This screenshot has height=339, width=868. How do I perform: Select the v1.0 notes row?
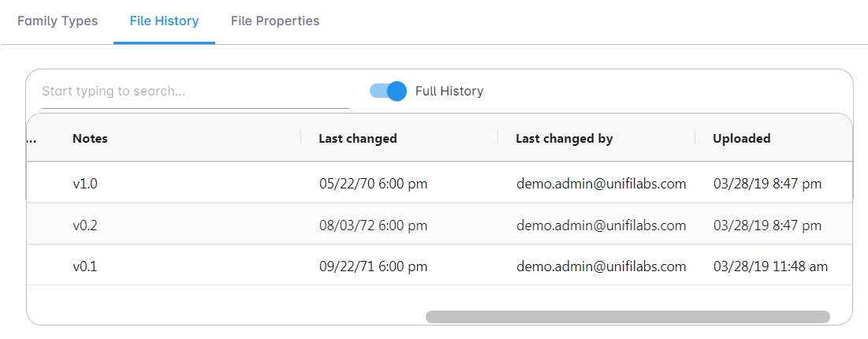pyautogui.click(x=84, y=184)
